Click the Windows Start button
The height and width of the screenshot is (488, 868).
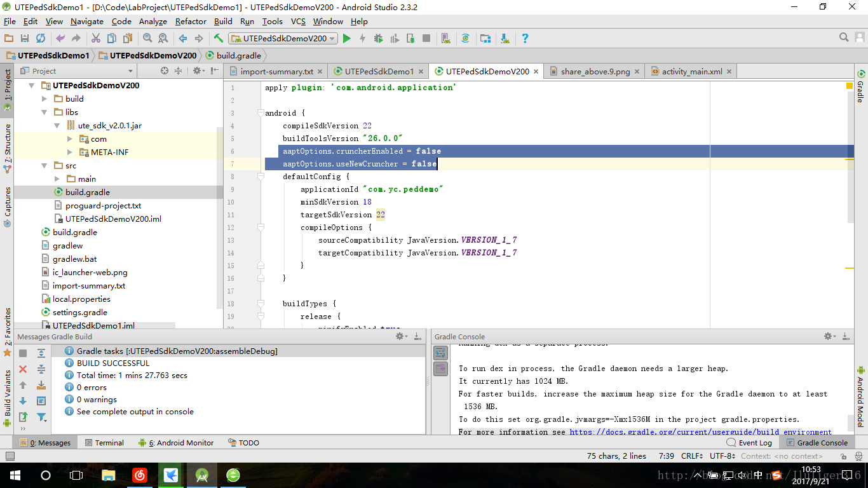pos(15,475)
